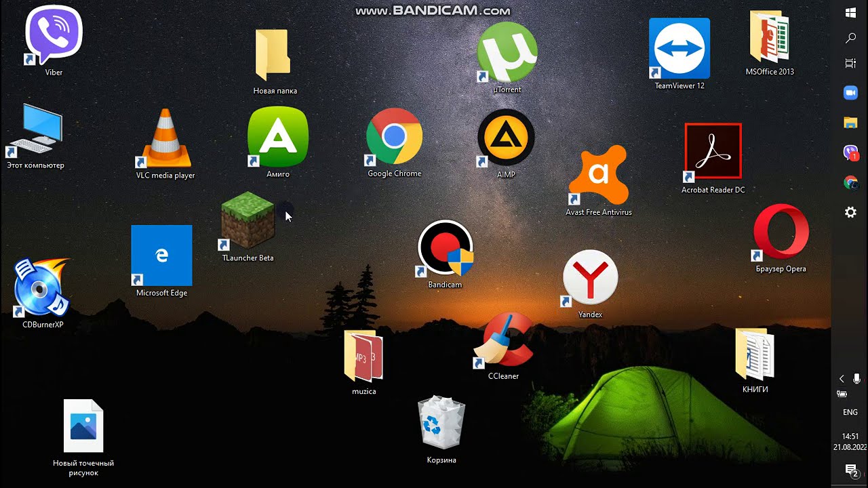The width and height of the screenshot is (868, 488).
Task: Click the microphone tray icon
Action: [856, 379]
